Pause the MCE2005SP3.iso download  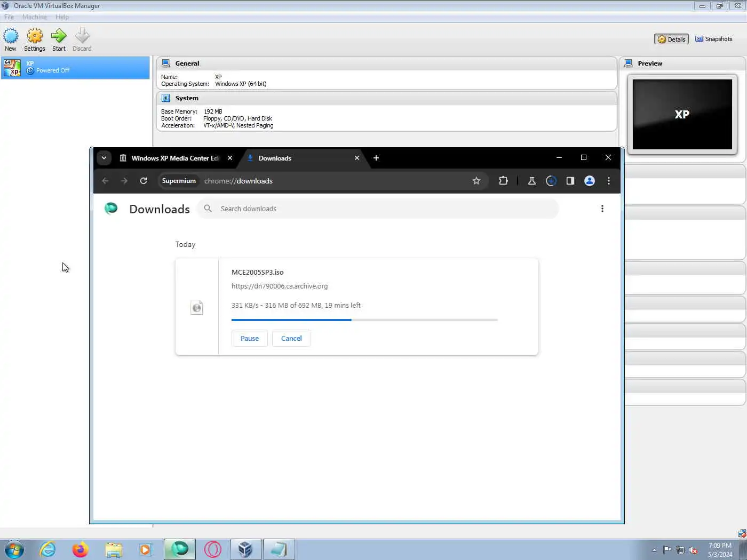[x=250, y=338]
